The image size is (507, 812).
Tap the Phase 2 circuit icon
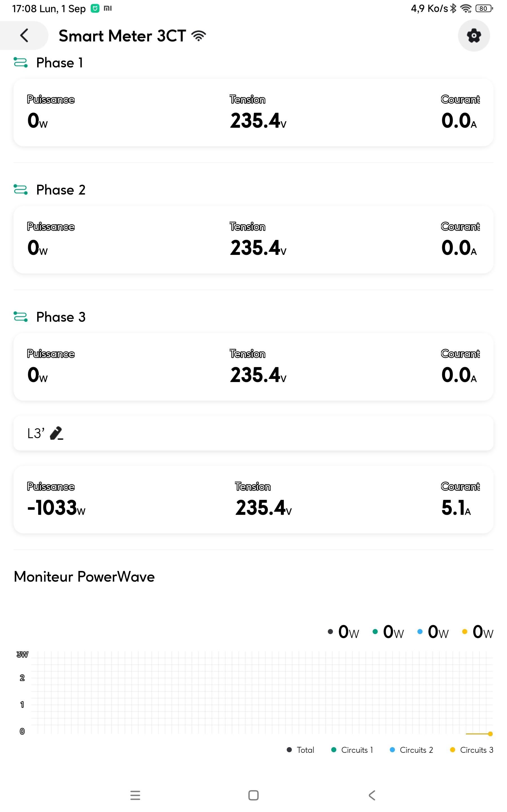coord(21,189)
